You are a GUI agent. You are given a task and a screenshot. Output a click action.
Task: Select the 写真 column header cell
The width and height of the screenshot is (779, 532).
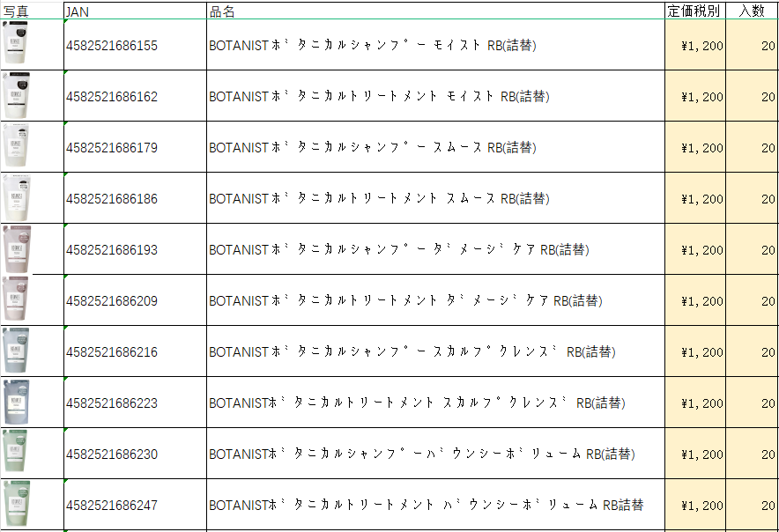pyautogui.click(x=32, y=11)
